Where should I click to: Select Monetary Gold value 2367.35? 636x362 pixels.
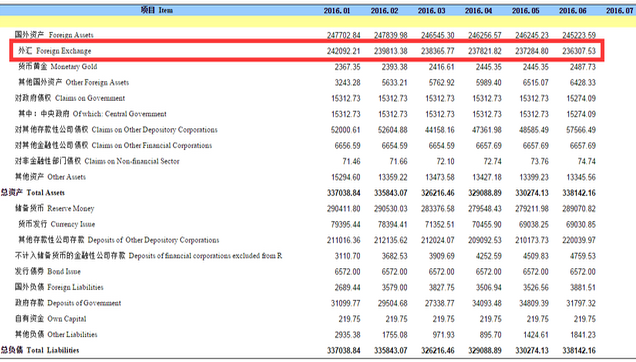(347, 67)
